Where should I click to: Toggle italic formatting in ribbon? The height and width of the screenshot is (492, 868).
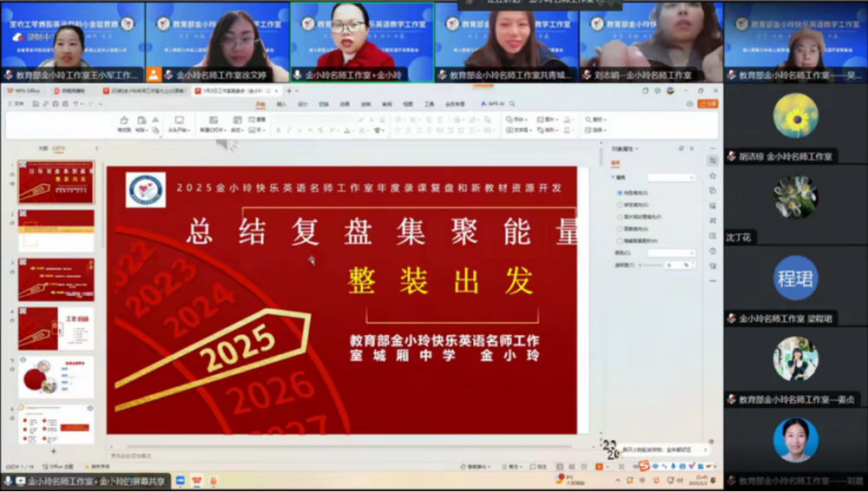tap(289, 130)
